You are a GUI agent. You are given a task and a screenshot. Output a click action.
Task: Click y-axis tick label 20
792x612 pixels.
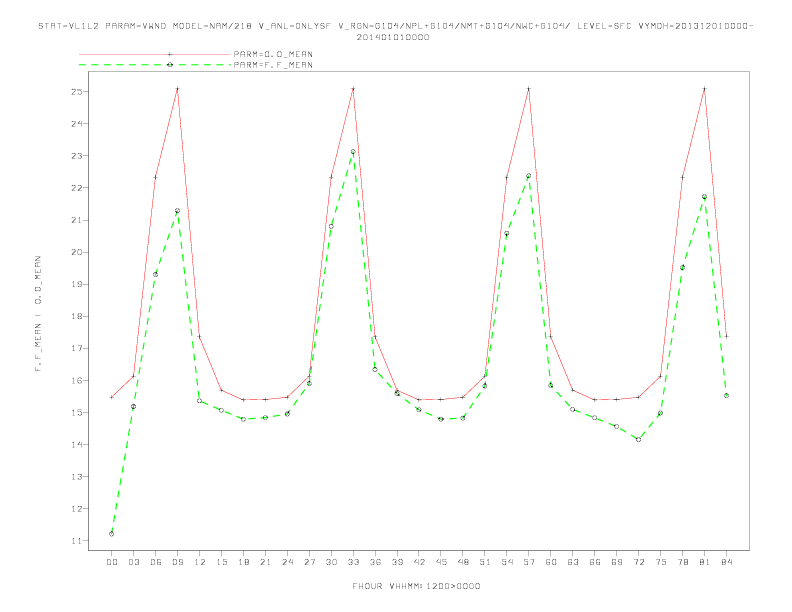pos(76,252)
